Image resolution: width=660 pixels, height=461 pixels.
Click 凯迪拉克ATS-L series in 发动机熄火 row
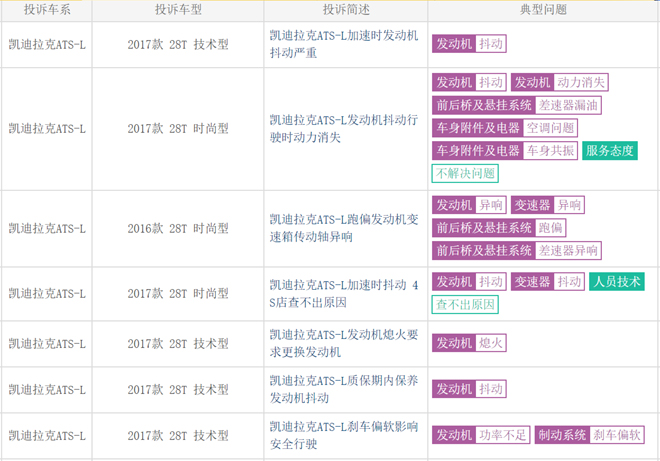[x=47, y=344]
